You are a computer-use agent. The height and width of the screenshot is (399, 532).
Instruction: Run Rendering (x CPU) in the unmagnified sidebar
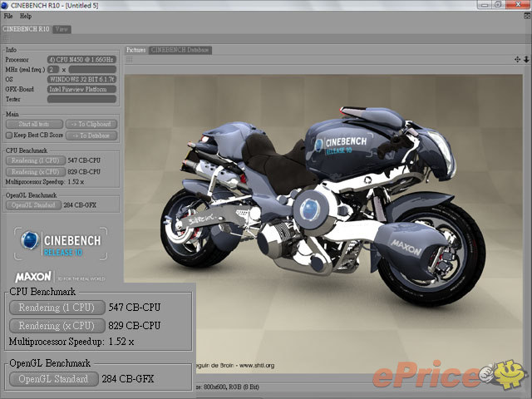tap(36, 172)
